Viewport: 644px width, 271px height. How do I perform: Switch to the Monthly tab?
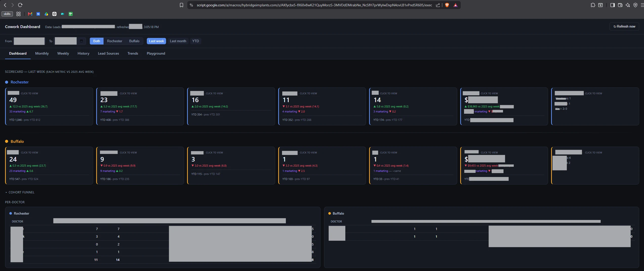click(42, 53)
